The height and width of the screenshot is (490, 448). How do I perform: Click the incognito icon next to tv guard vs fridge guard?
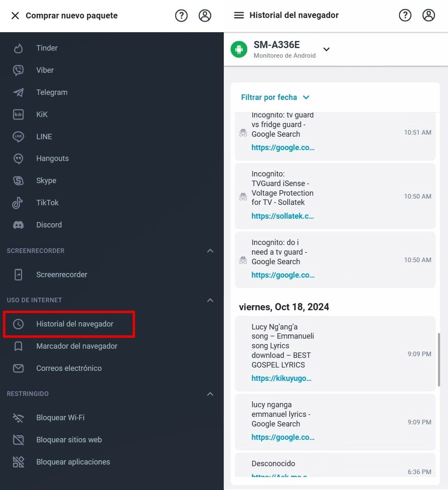[243, 133]
